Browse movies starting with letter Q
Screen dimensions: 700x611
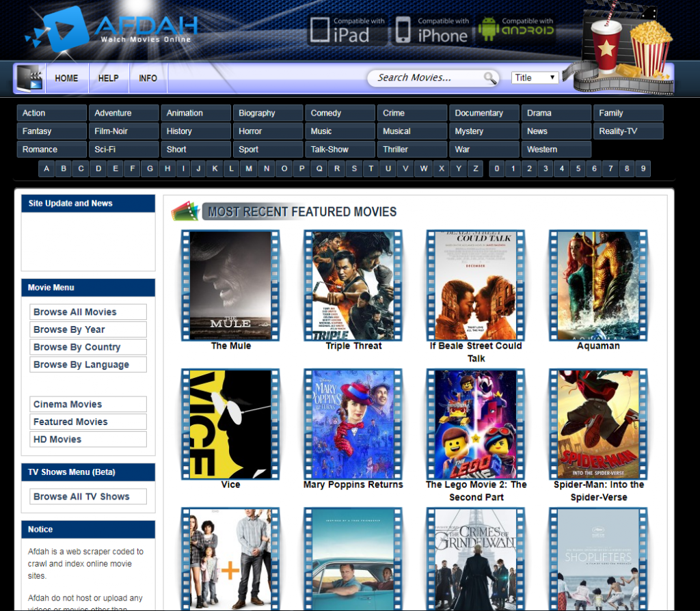(319, 169)
